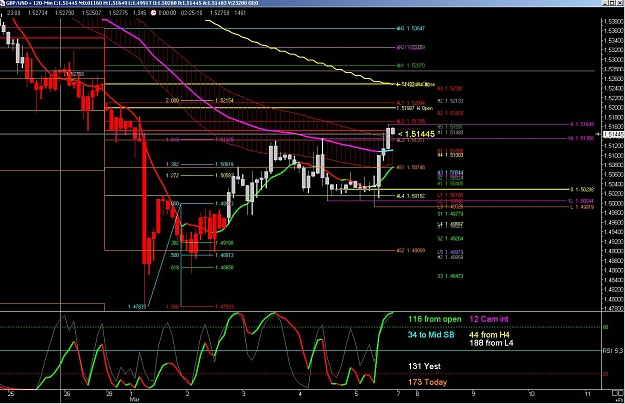Click the '2.000' Fibonacci extension label

coord(173,100)
